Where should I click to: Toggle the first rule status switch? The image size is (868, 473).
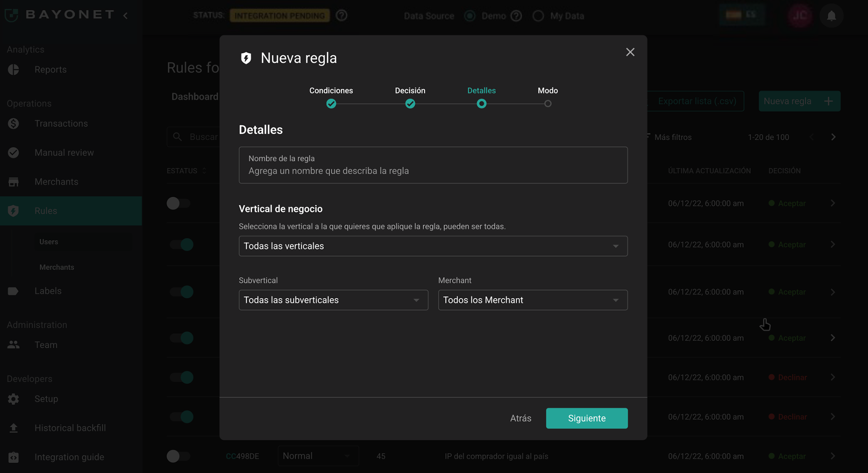tap(179, 203)
